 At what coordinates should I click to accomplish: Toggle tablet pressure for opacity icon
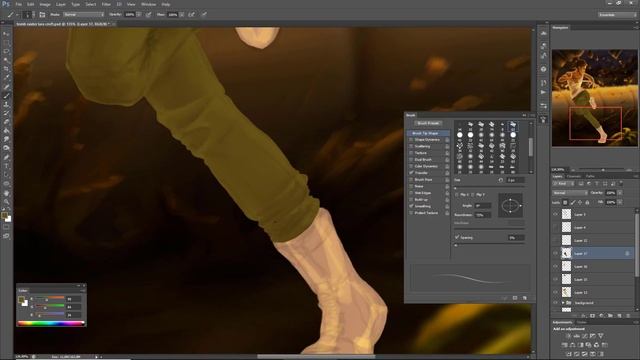(149, 14)
